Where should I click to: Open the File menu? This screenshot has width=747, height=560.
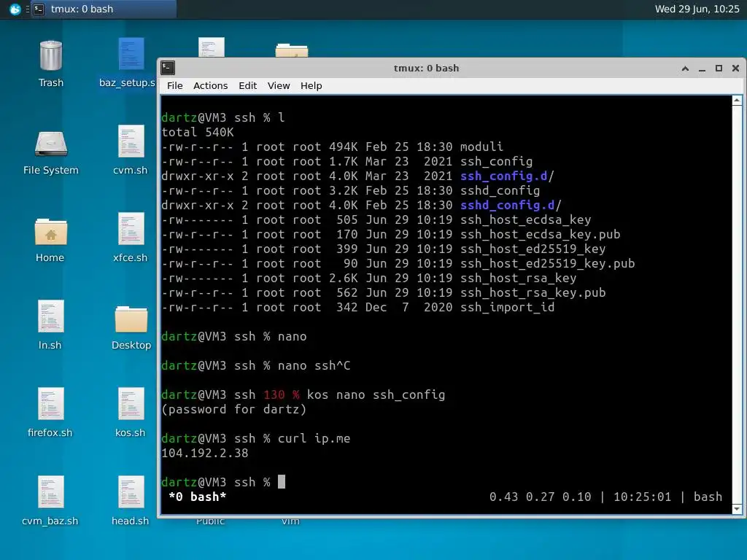(x=175, y=86)
